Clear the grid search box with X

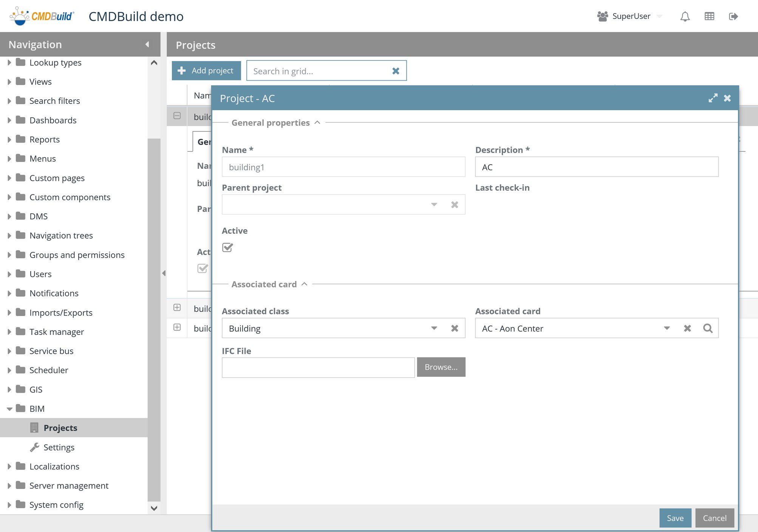tap(396, 71)
